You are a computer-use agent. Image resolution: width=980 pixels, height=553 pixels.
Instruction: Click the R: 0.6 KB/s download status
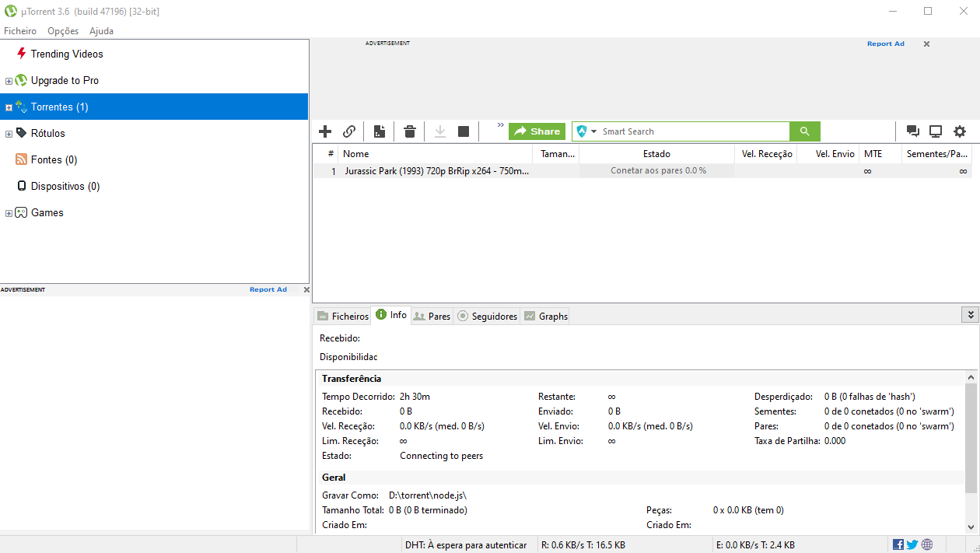[583, 545]
